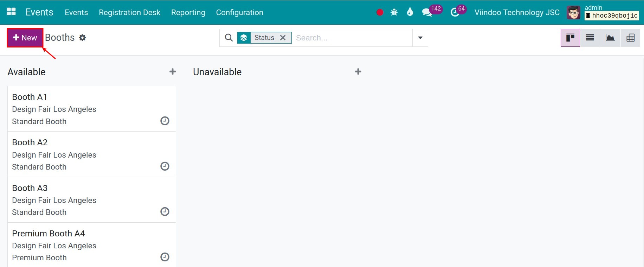The image size is (644, 267).
Task: Open the Configuration menu
Action: click(240, 12)
